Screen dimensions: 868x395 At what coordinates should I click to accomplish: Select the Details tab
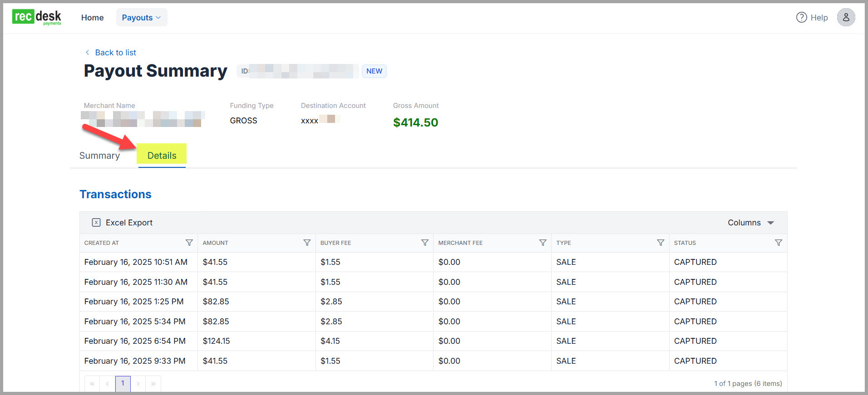tap(162, 156)
